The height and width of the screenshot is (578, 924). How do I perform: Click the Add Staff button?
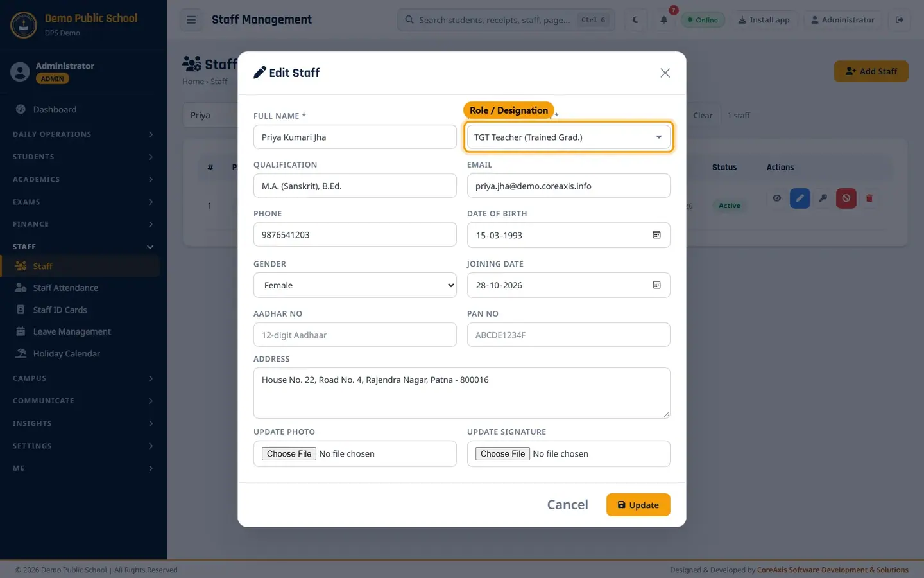871,71
